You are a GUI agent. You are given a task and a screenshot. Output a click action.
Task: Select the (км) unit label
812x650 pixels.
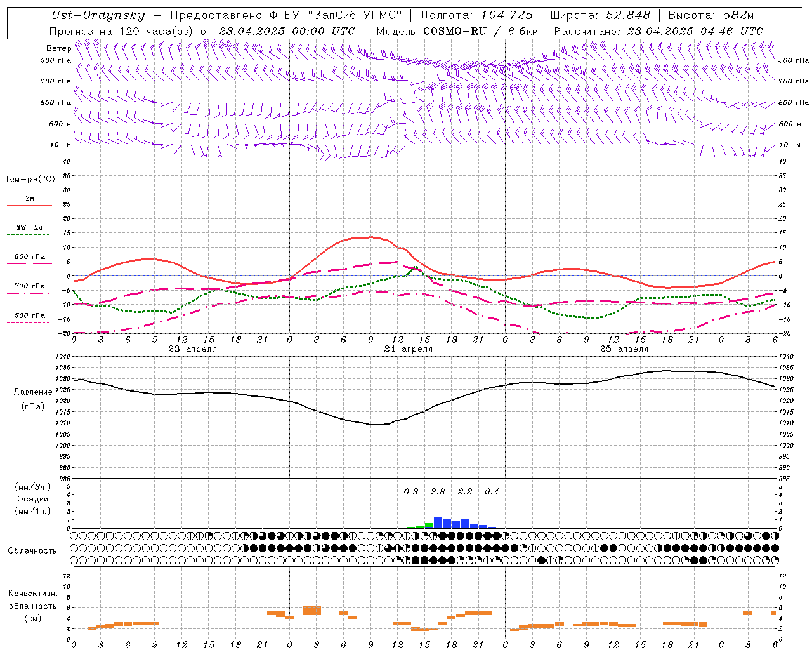[x=33, y=618]
